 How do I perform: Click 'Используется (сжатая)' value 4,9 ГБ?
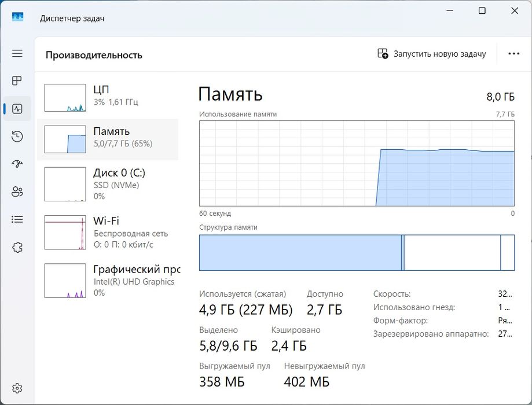(x=245, y=310)
